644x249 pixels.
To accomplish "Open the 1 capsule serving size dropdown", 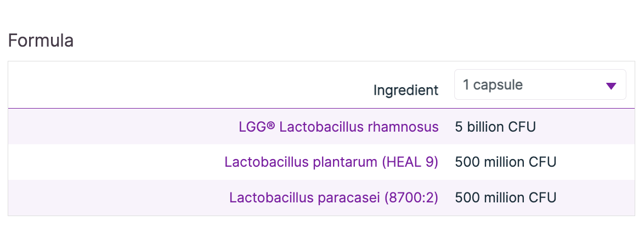I will (540, 85).
